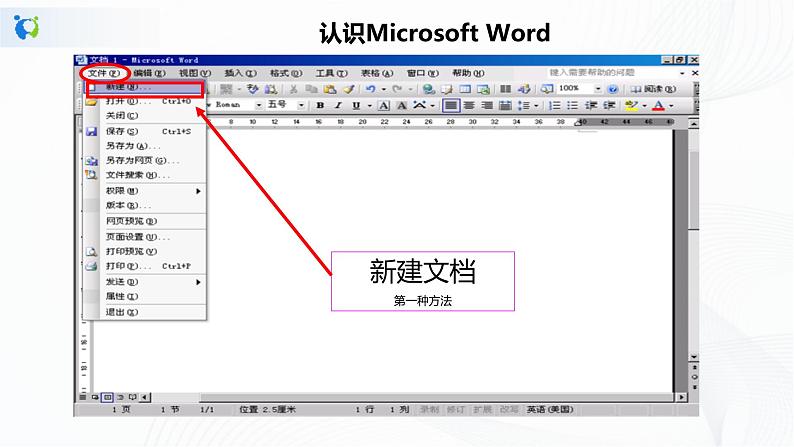Open the 表格(A) menu
794x447 pixels.
[377, 73]
